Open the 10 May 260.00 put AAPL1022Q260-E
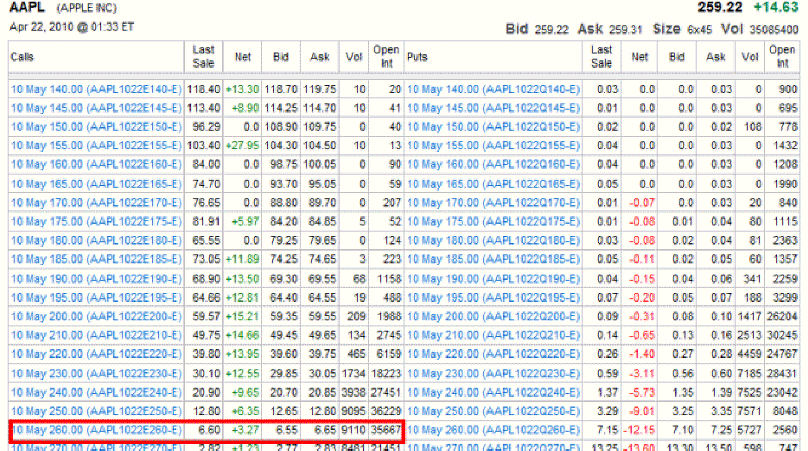 pos(494,432)
